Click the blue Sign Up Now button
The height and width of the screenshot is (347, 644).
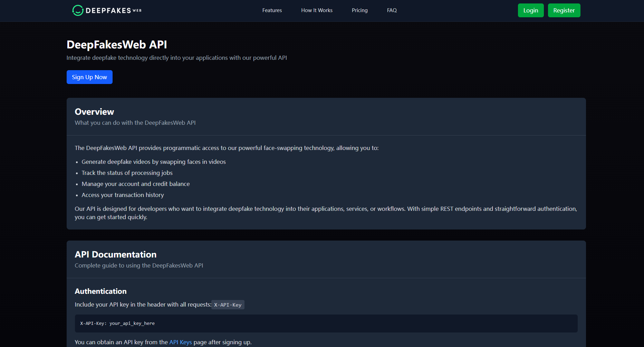pyautogui.click(x=89, y=77)
